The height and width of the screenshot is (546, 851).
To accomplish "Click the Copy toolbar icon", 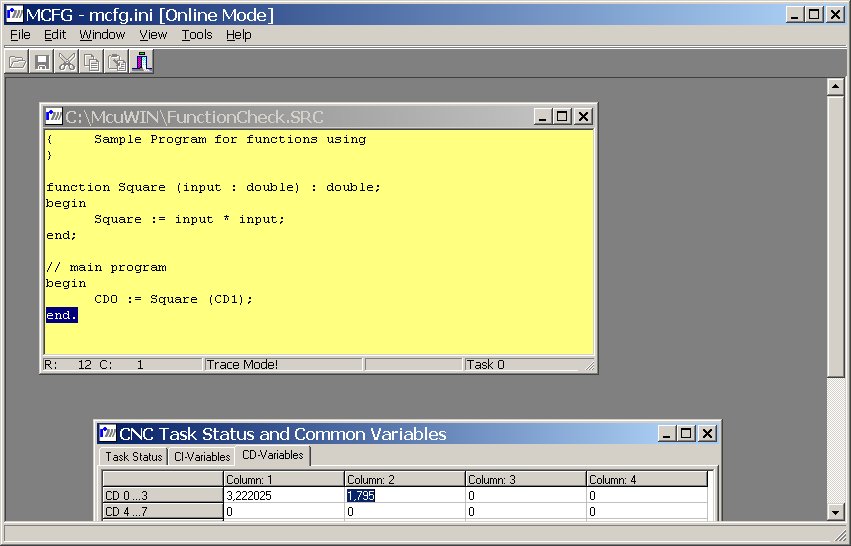I will tap(92, 61).
